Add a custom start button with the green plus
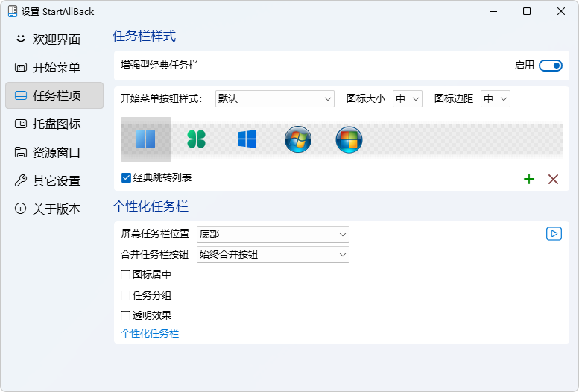Screen dimensions: 579x392 coord(529,179)
